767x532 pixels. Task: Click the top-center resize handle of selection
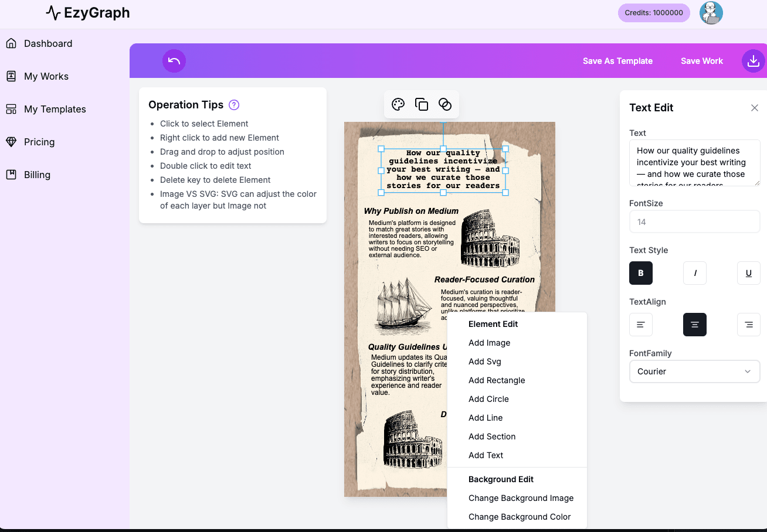[443, 149]
